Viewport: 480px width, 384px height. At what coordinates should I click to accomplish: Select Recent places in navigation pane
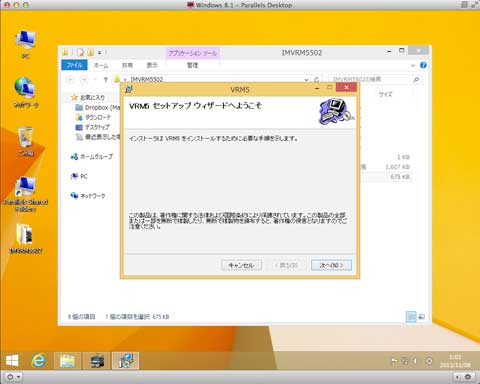coord(98,137)
